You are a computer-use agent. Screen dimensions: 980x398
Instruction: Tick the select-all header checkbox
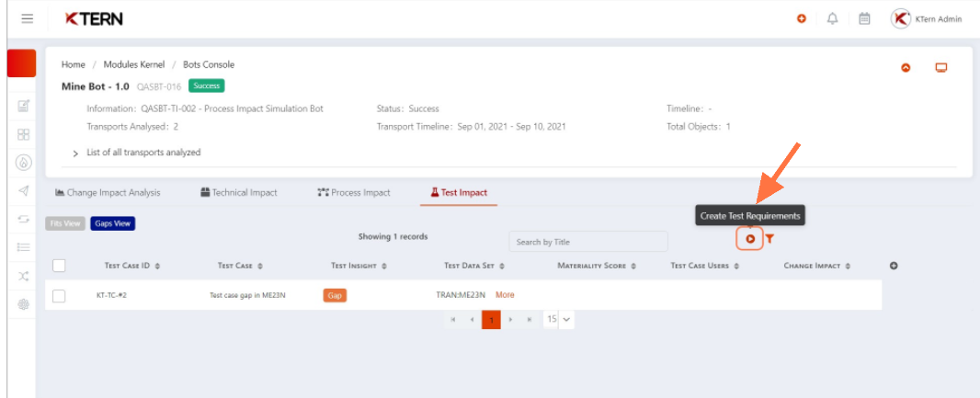59,266
